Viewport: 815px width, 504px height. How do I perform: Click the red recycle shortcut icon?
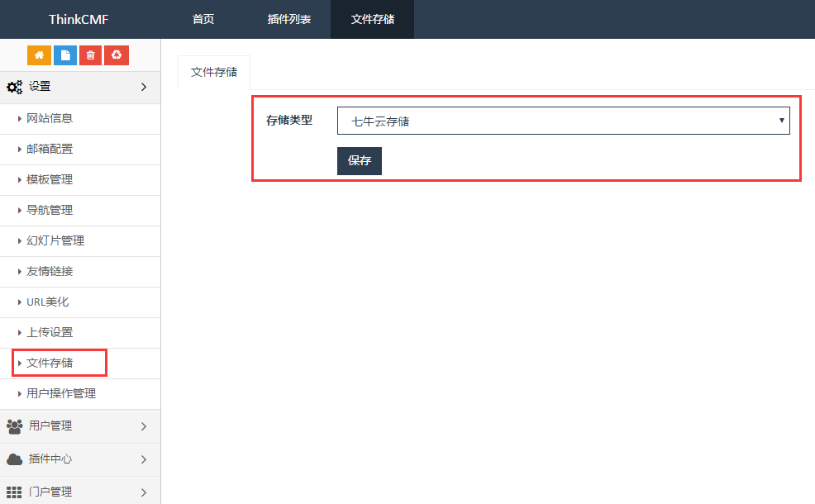point(117,55)
